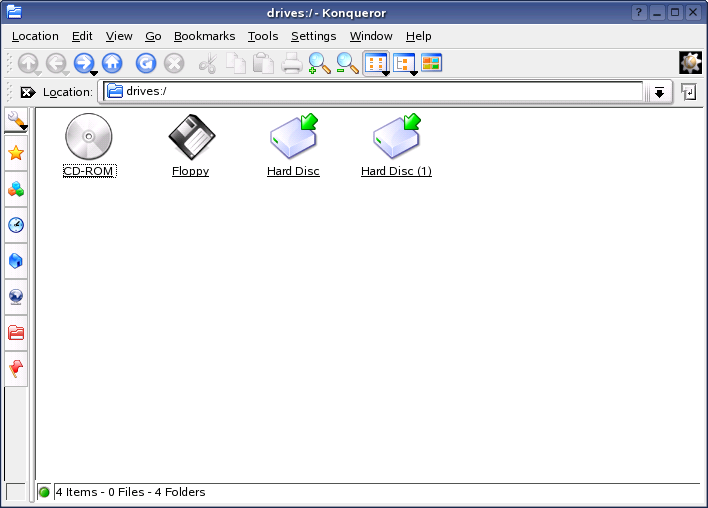Click the green view status indicator
708x508 pixels.
coord(44,492)
